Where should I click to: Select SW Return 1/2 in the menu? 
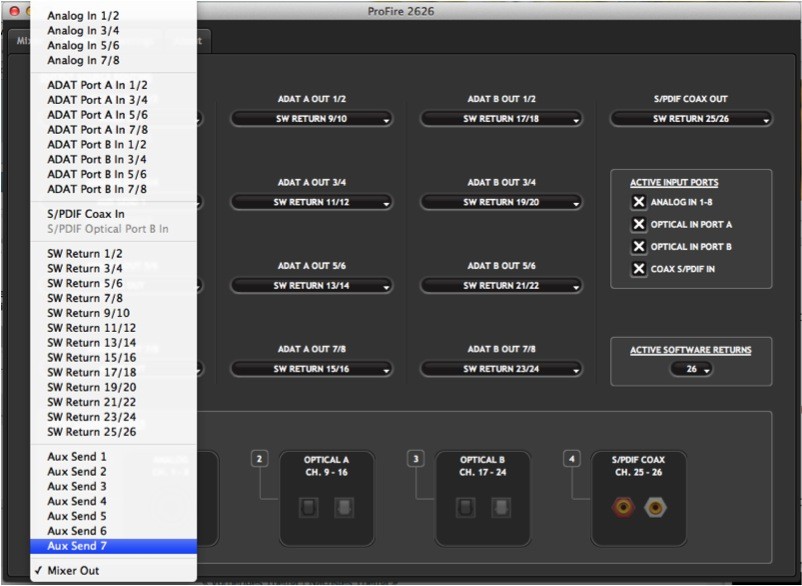(114, 254)
